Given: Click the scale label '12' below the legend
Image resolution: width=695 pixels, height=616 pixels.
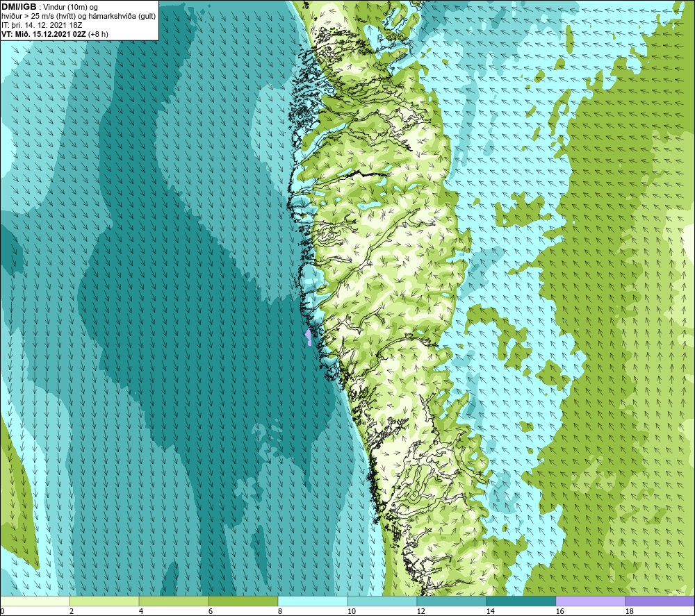Looking at the screenshot, I should click(420, 612).
